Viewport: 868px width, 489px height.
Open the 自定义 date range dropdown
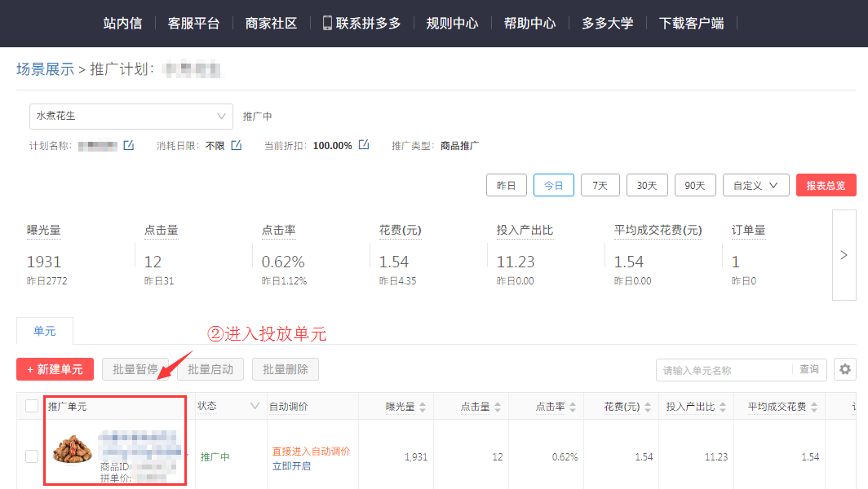click(755, 185)
